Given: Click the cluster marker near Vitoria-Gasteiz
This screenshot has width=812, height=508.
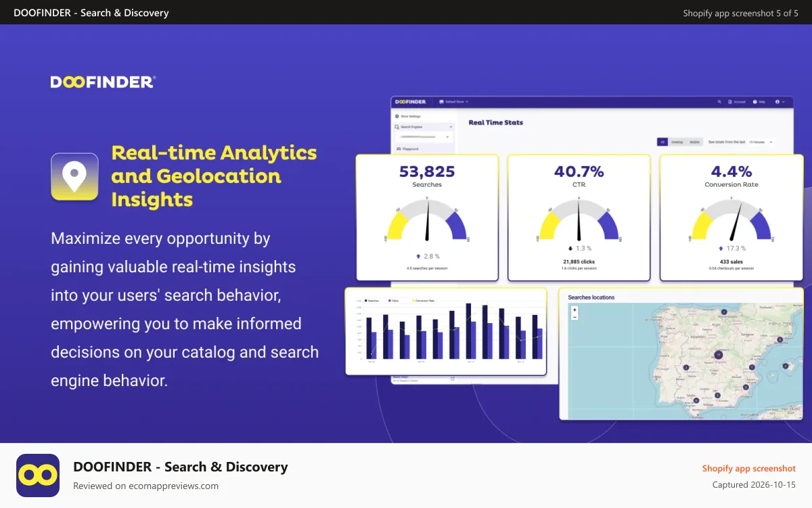Looking at the screenshot, I should point(724,312).
